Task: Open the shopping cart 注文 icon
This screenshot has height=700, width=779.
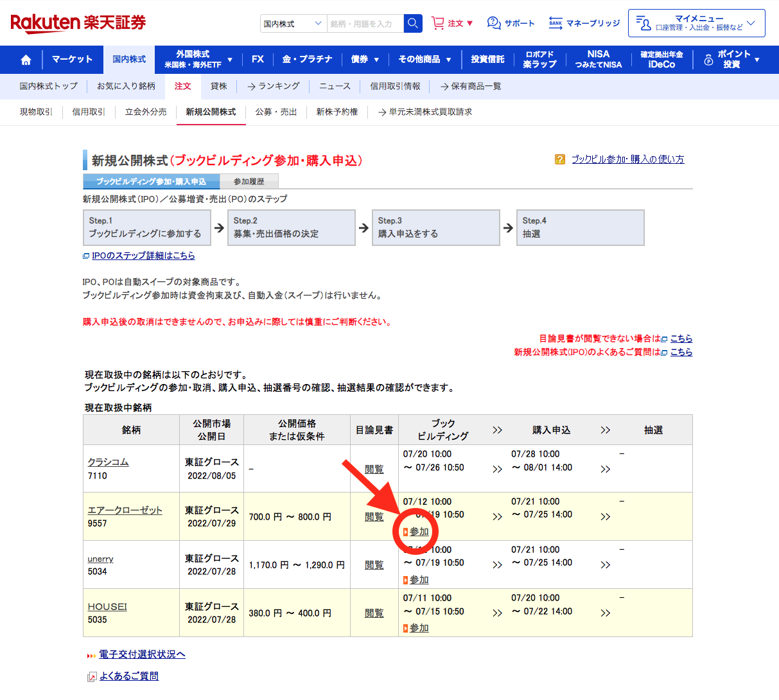Action: [438, 23]
